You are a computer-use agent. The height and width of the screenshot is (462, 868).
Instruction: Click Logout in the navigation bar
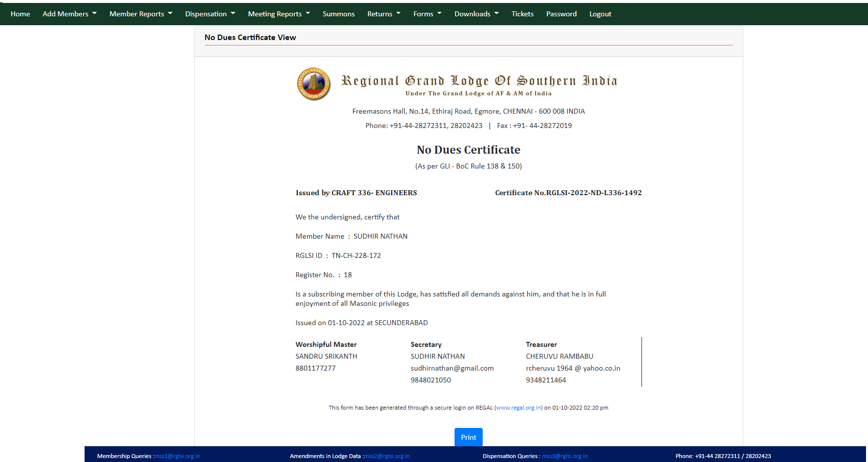600,14
